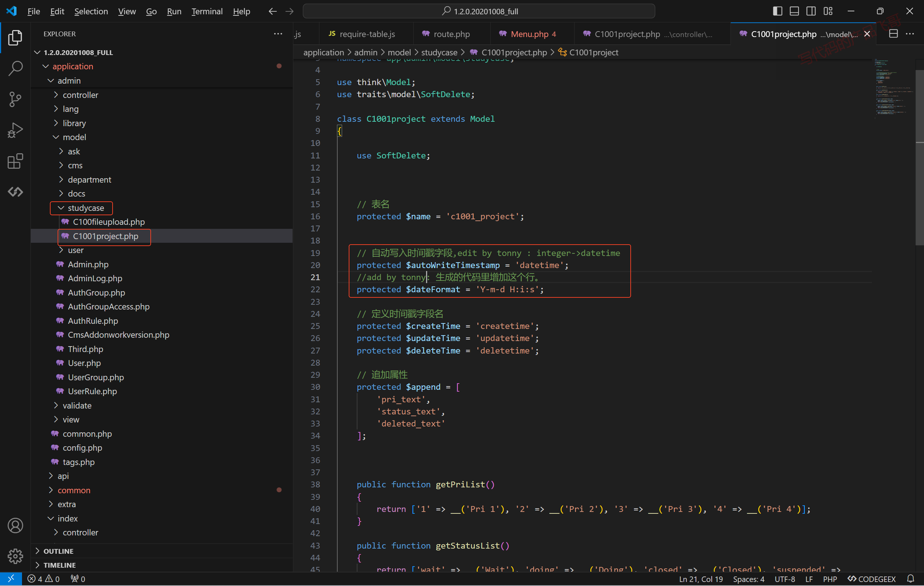Split the editor with the toolbar icon
Viewport: 924px width, 586px height.
point(893,34)
